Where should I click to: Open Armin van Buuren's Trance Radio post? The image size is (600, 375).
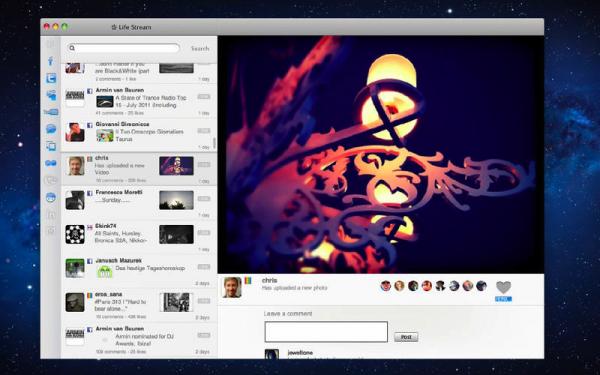tap(139, 101)
